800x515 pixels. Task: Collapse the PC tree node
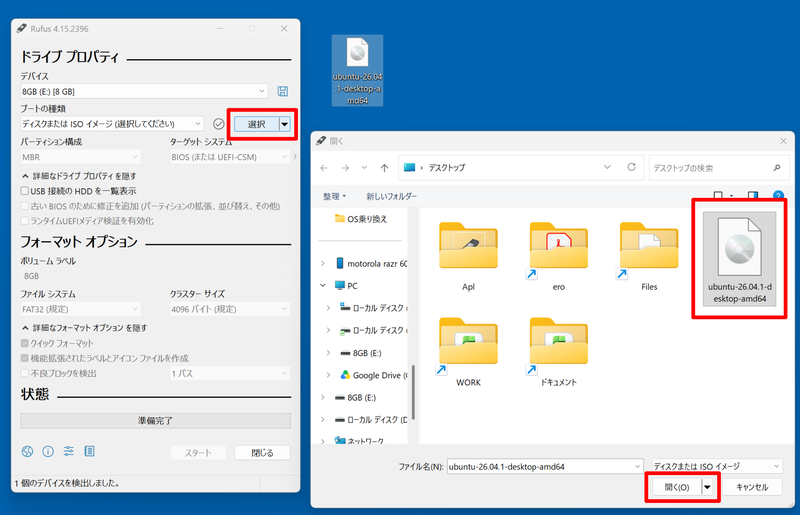322,286
